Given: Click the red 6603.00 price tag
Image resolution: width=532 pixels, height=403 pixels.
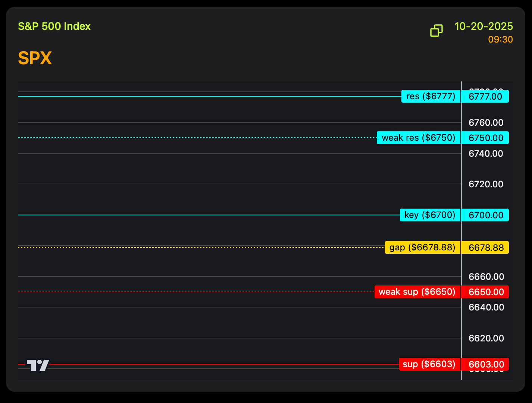Looking at the screenshot, I should point(485,365).
